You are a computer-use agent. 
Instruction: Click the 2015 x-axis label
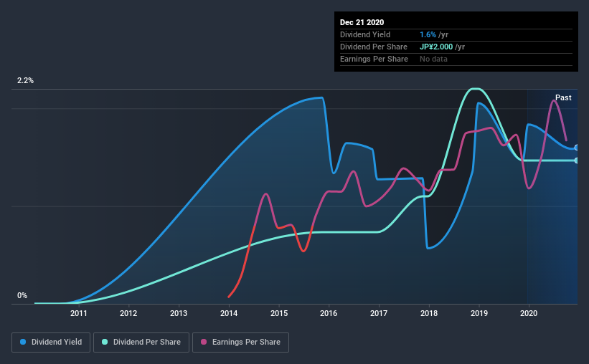(x=279, y=313)
